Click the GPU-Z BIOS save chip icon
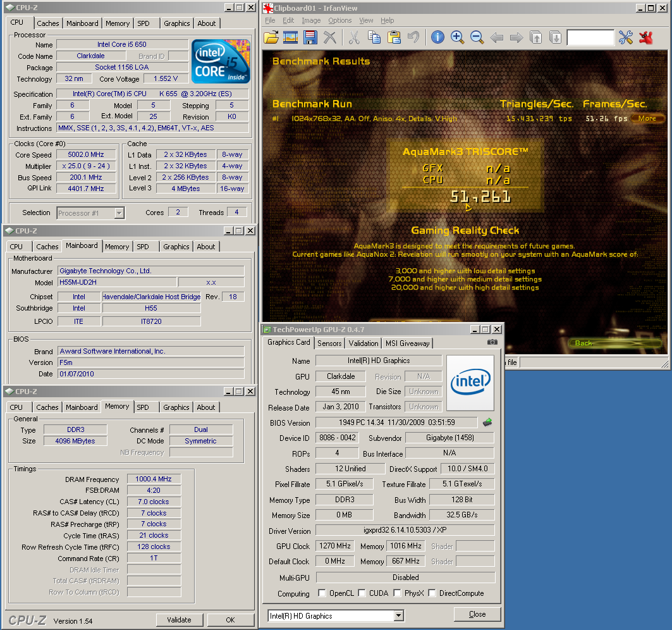The image size is (672, 630). pos(487,423)
